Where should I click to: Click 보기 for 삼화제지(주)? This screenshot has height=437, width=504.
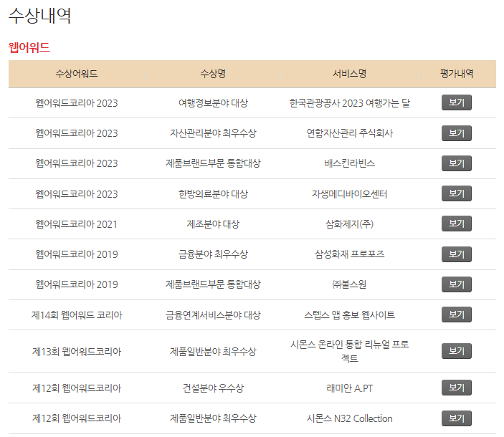coord(457,224)
